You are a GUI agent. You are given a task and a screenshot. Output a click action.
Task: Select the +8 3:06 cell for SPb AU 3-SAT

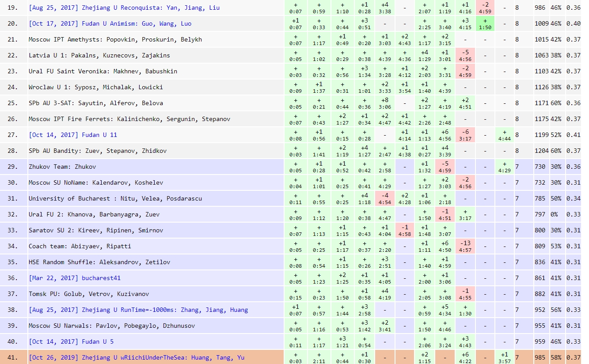[x=384, y=103]
